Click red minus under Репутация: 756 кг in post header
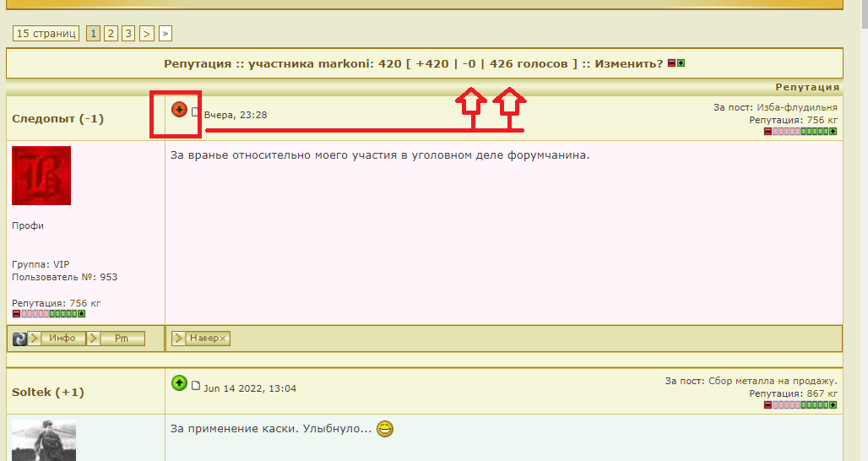 click(x=768, y=131)
